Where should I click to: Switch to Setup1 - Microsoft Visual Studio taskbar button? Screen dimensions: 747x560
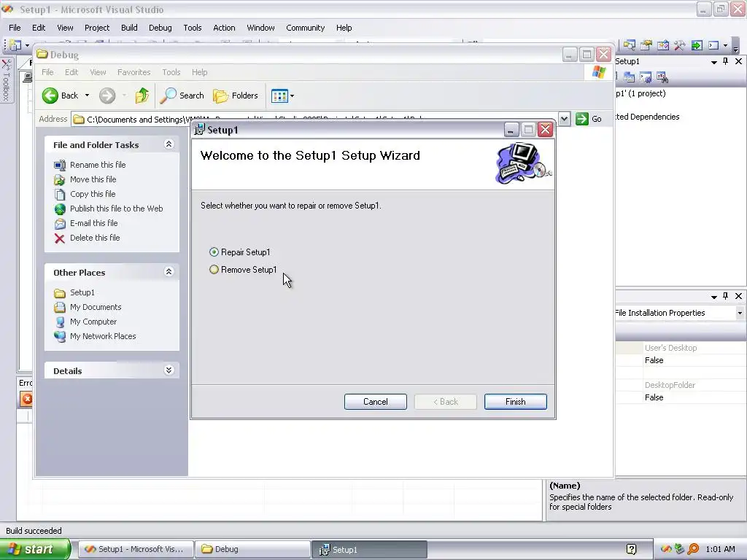136,549
